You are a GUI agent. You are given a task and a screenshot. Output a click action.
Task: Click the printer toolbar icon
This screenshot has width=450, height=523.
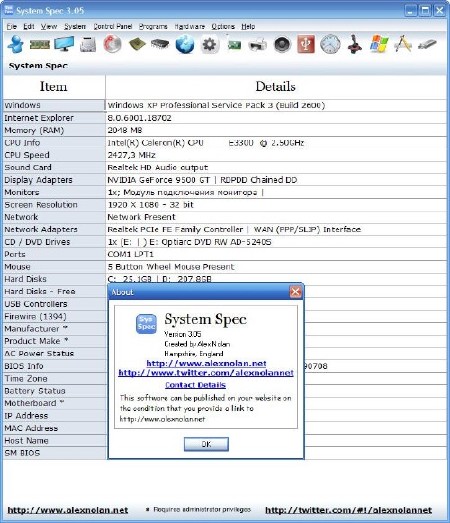tap(258, 44)
